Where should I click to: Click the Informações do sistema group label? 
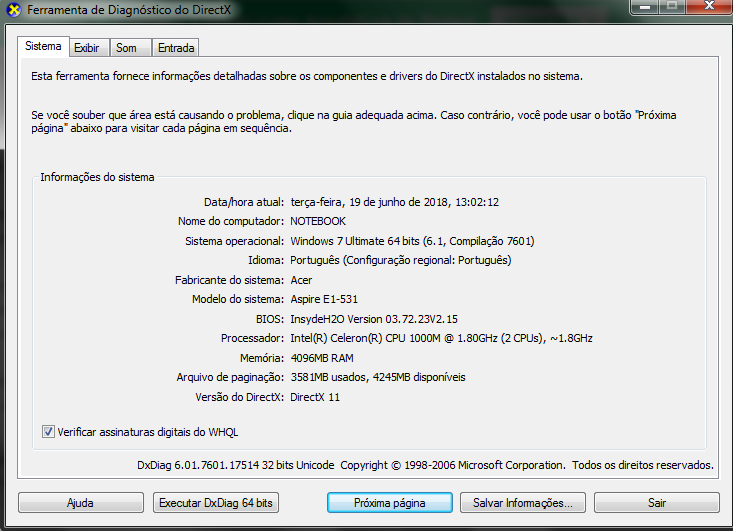point(97,177)
